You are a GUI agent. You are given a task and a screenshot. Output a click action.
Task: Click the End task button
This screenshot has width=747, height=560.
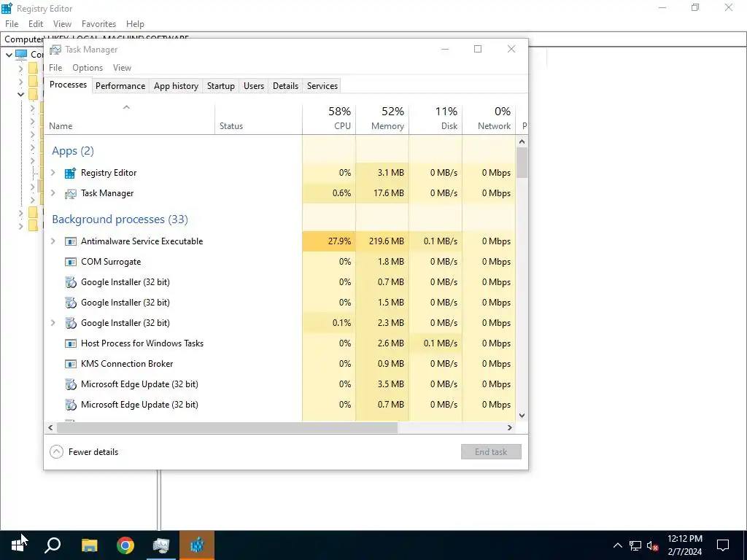pos(491,452)
